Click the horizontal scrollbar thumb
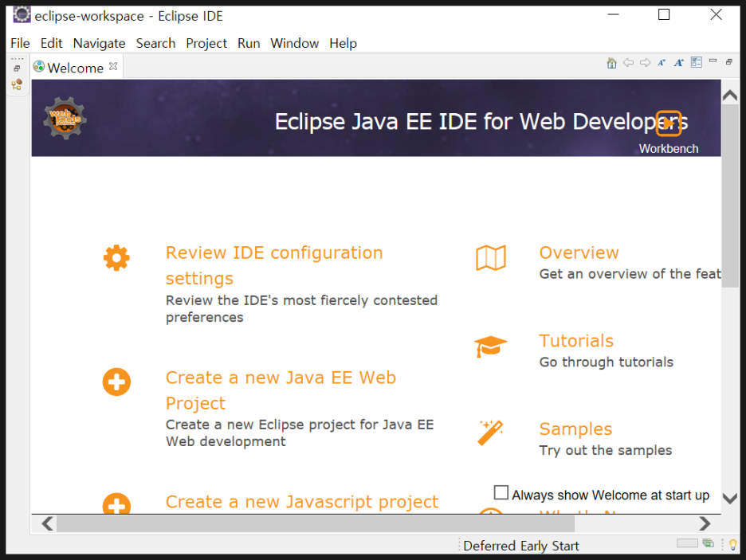The height and width of the screenshot is (560, 746). click(x=316, y=524)
